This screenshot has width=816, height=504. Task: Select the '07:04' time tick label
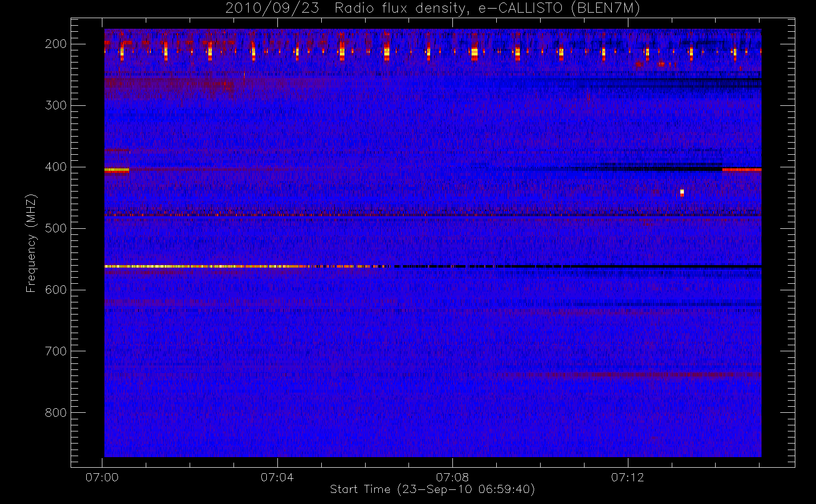click(x=277, y=477)
